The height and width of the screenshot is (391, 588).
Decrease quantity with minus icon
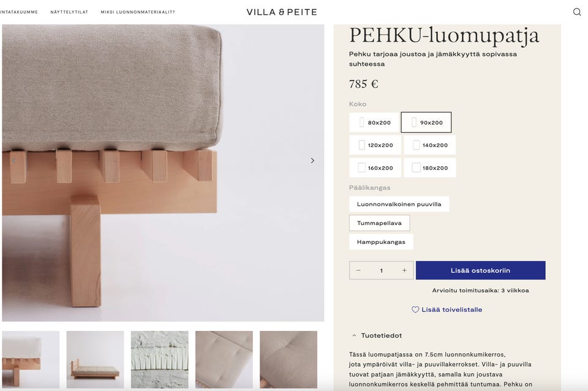point(358,270)
